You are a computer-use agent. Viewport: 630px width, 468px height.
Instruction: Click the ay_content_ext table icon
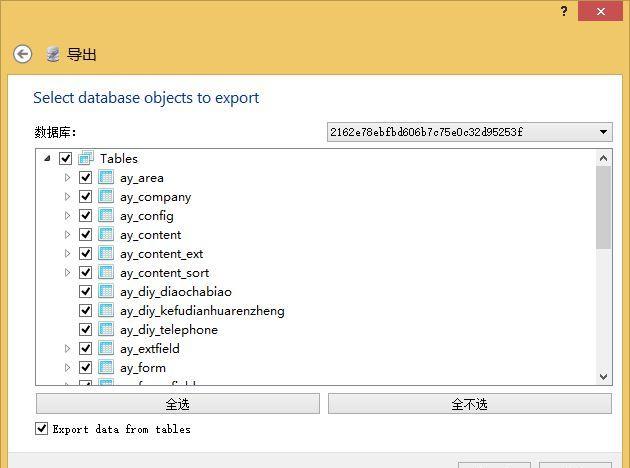(106, 254)
